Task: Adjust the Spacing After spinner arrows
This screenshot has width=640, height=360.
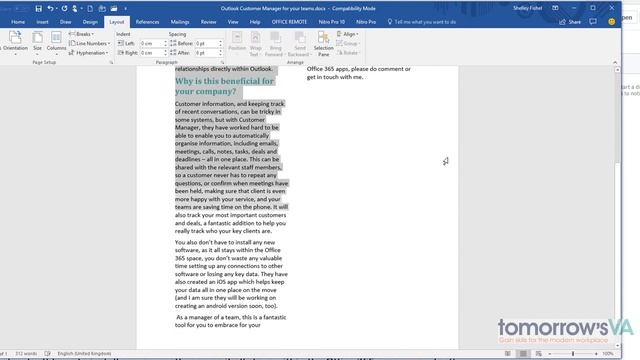Action: click(x=220, y=53)
